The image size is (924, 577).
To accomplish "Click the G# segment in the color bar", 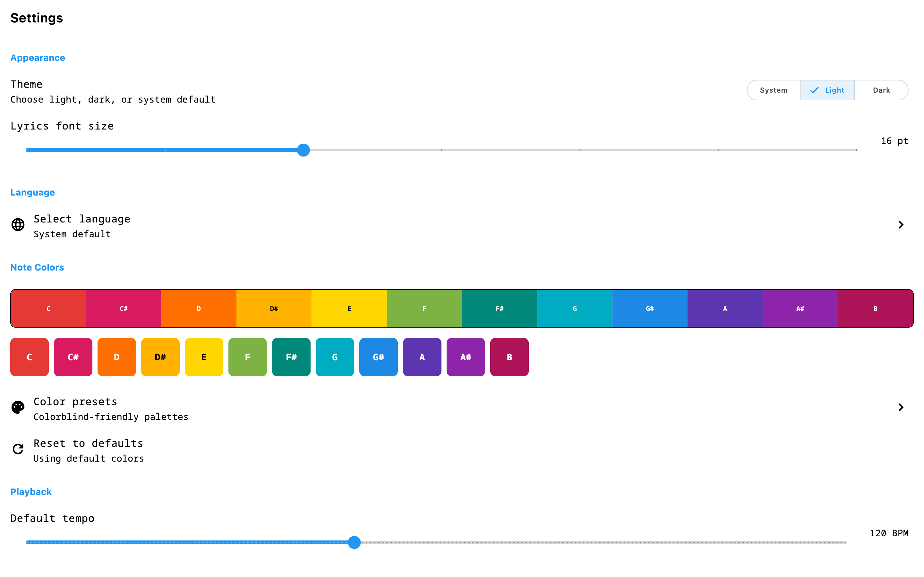I will (649, 308).
